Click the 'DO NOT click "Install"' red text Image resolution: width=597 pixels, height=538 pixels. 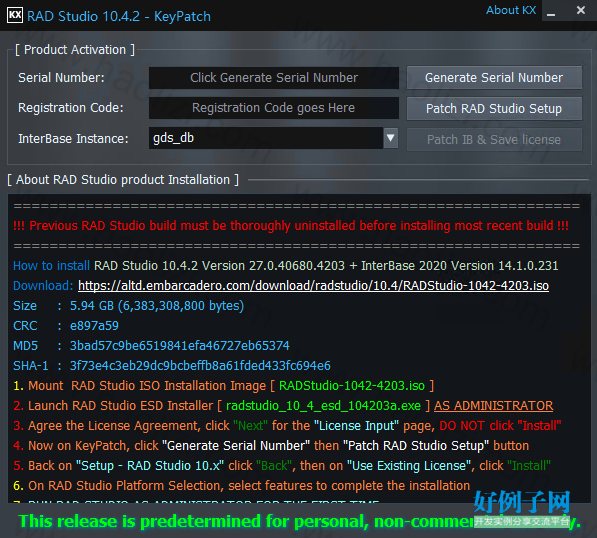point(500,425)
